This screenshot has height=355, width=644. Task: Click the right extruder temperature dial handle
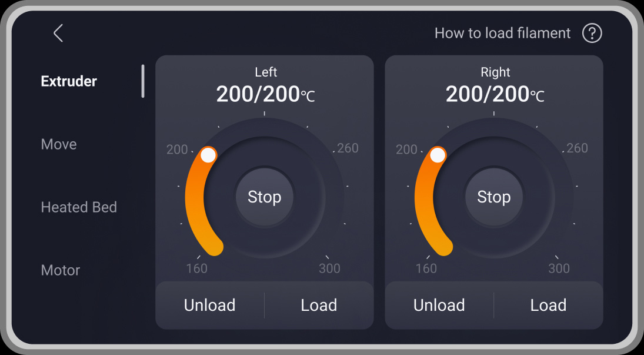(438, 155)
